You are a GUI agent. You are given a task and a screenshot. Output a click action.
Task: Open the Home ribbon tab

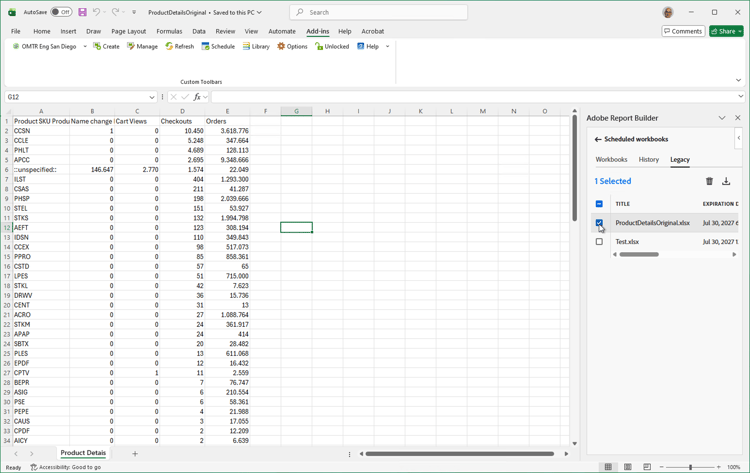42,31
